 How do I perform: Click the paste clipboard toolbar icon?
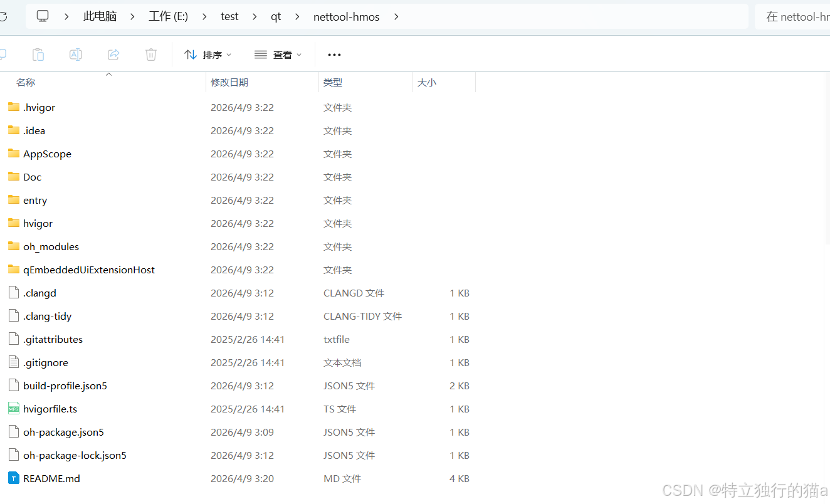click(x=38, y=55)
